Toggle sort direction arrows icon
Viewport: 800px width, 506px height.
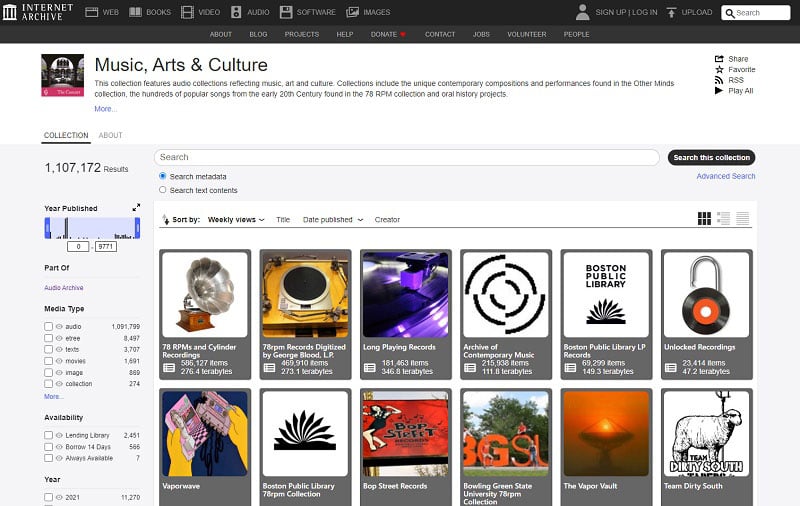pyautogui.click(x=165, y=219)
